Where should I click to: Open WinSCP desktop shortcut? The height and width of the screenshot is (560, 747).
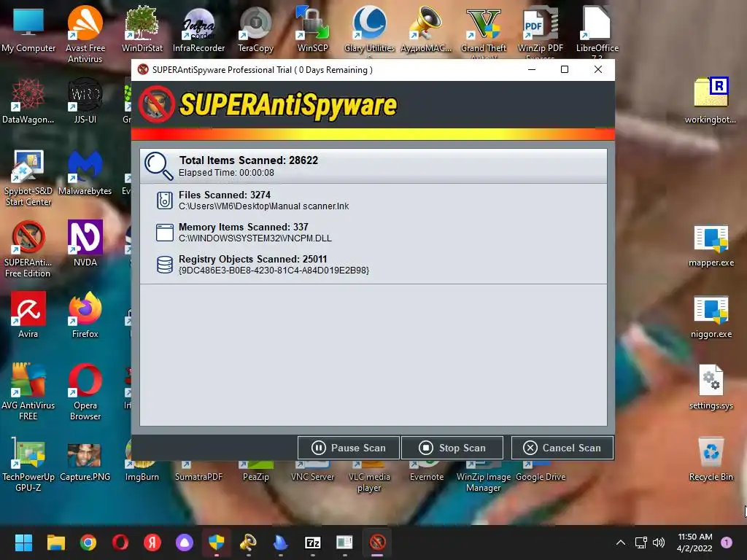(312, 29)
